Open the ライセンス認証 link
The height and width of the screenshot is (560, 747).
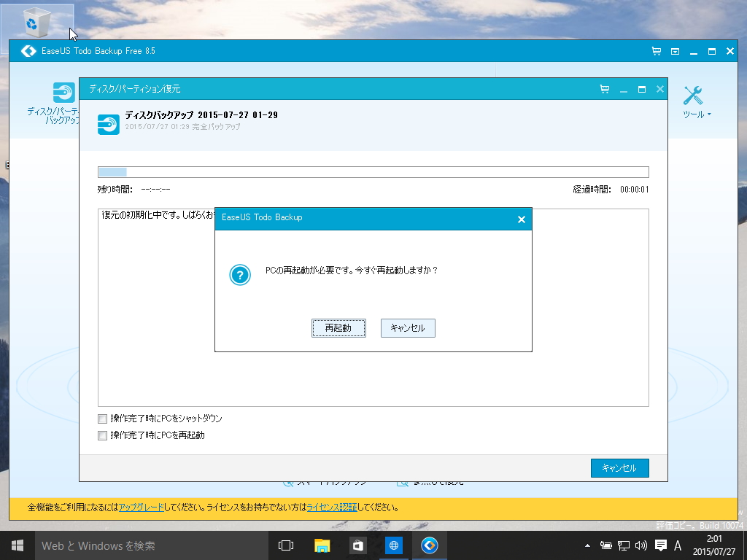coord(332,507)
